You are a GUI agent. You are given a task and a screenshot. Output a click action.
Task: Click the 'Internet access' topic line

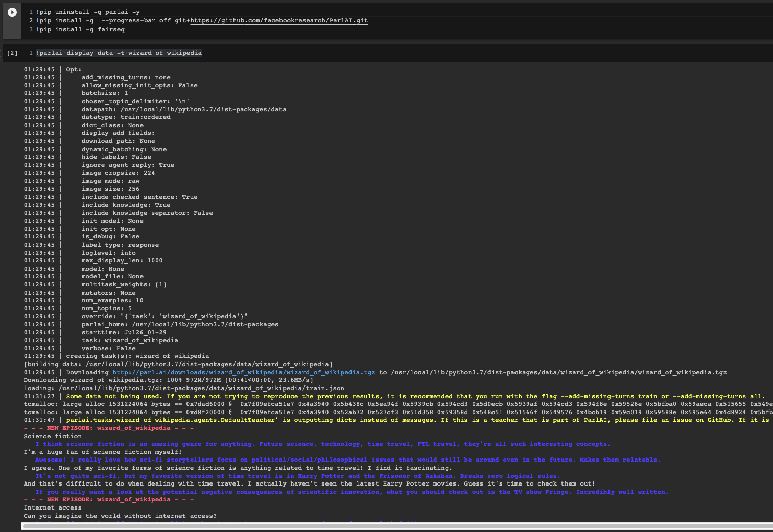point(53,507)
